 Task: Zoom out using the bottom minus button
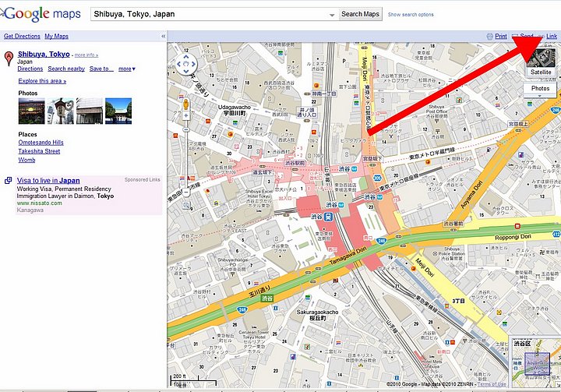[x=185, y=192]
